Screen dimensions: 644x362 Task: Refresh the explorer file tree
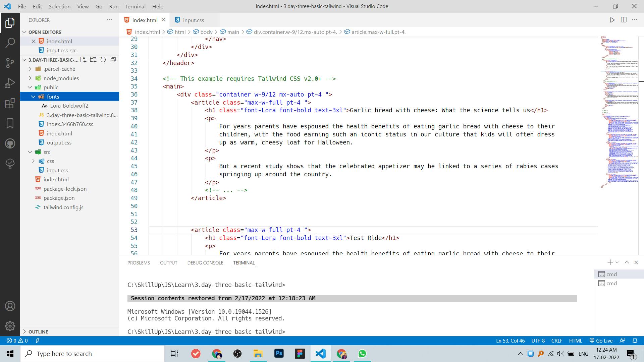coord(103,60)
